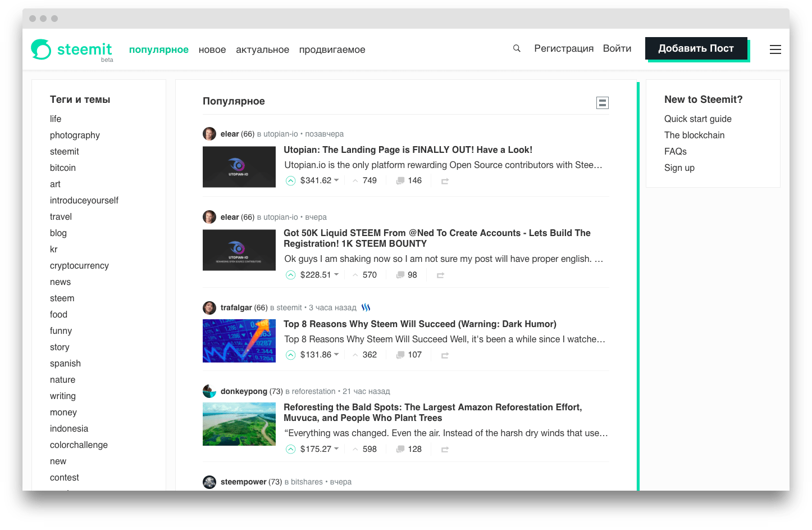812x530 pixels.
Task: Select the bitcoin tag
Action: 63,167
